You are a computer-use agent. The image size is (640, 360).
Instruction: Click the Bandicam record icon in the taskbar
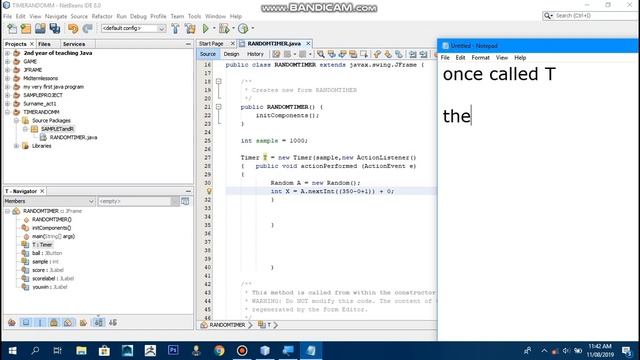click(x=242, y=351)
